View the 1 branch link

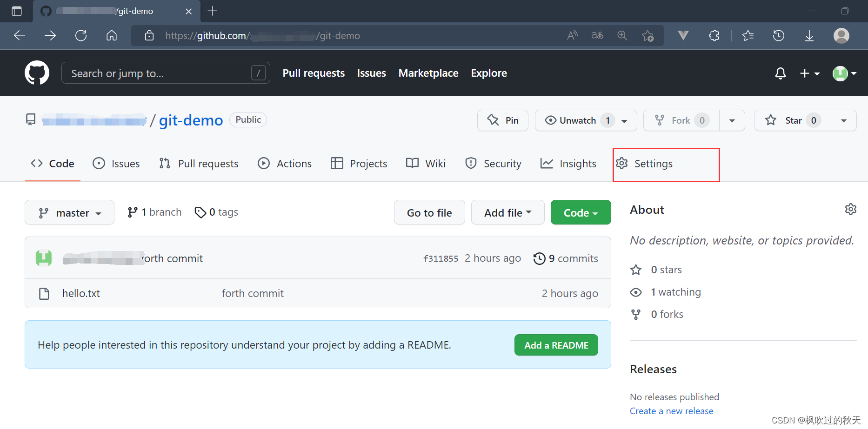point(154,212)
